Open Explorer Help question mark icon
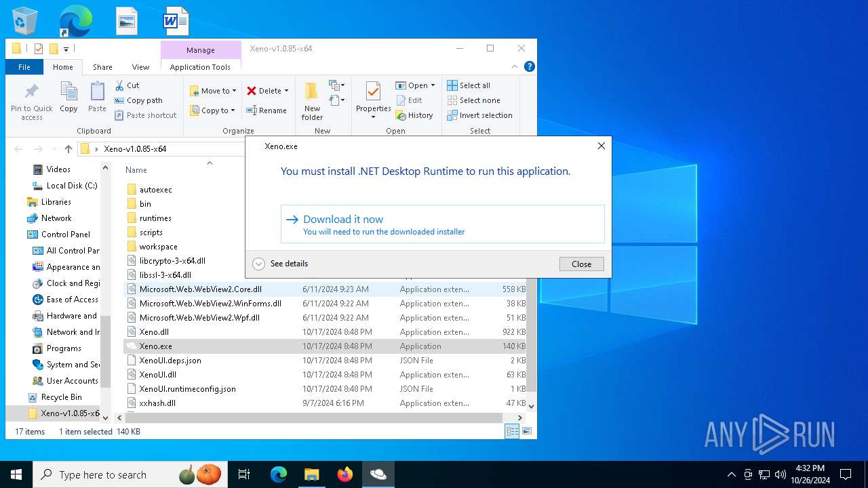 click(530, 66)
